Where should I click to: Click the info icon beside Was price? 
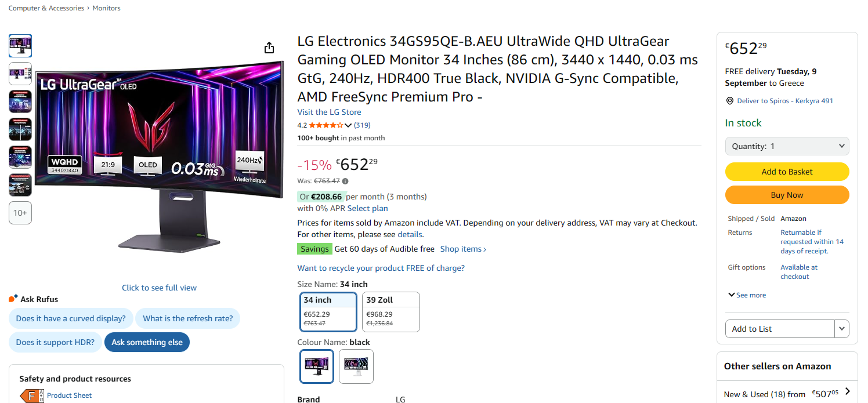click(x=345, y=181)
